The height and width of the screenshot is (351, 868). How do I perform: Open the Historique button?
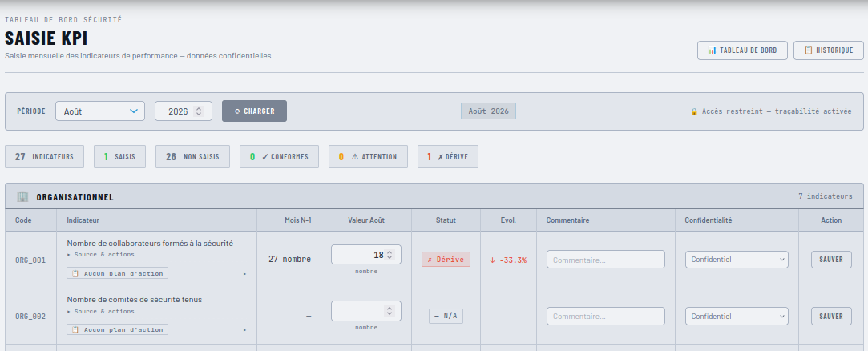(x=828, y=50)
